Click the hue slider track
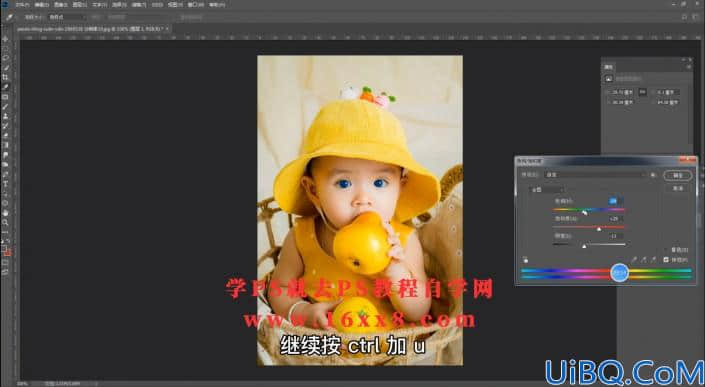This screenshot has width=705, height=387. click(589, 209)
